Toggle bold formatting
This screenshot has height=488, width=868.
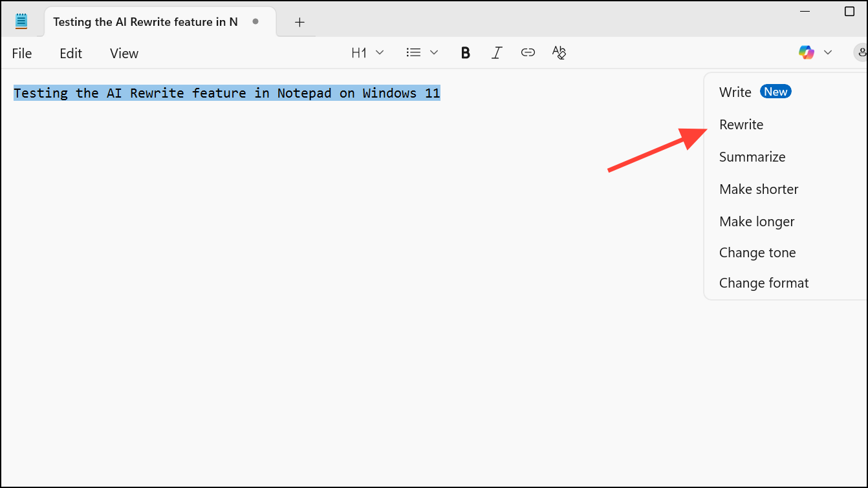[x=465, y=52]
